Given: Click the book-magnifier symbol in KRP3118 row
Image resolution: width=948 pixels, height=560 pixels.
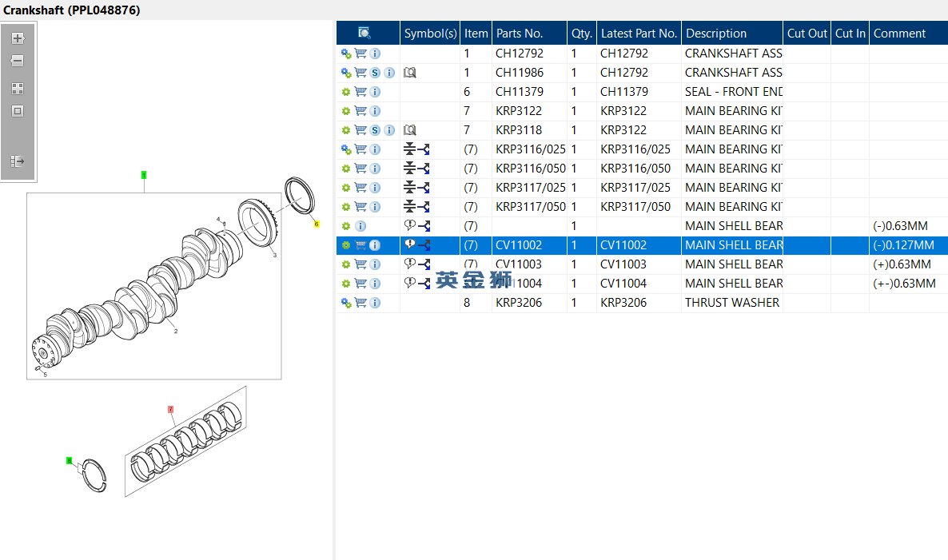Looking at the screenshot, I should (x=410, y=130).
